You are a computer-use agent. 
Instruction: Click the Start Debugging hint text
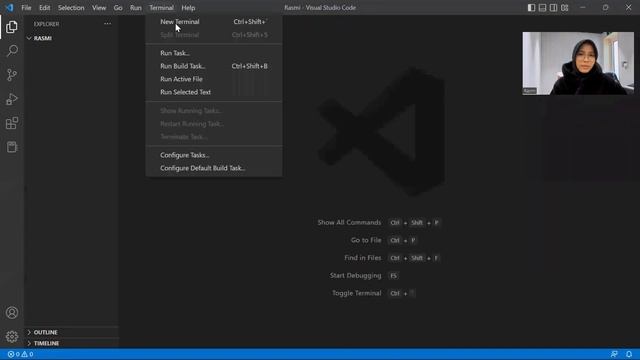point(355,276)
